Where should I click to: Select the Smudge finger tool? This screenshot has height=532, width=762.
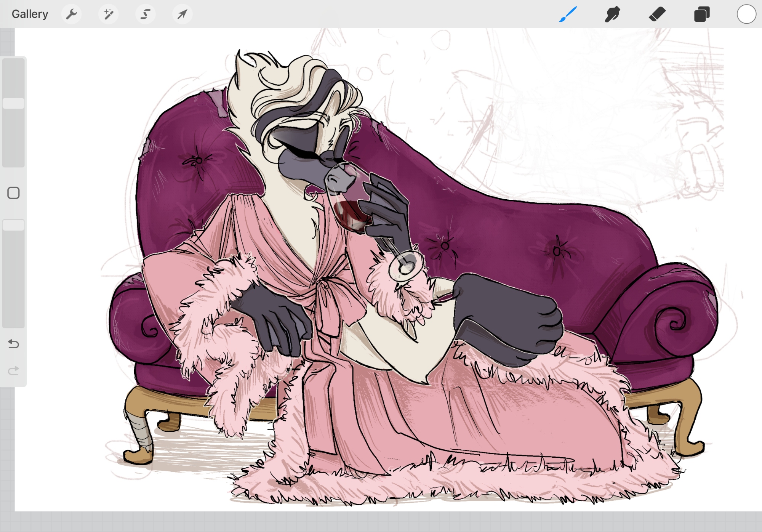click(612, 14)
